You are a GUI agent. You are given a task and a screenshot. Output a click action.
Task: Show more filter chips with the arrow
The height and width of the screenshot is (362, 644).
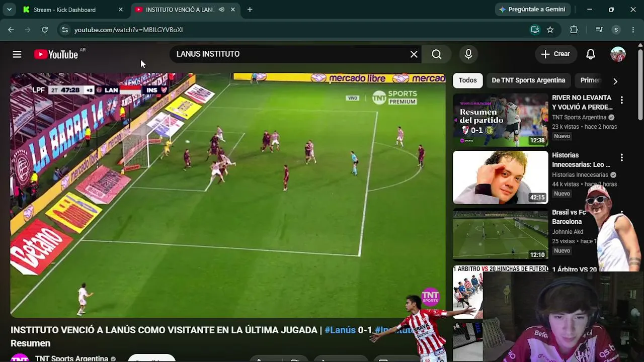pos(615,81)
